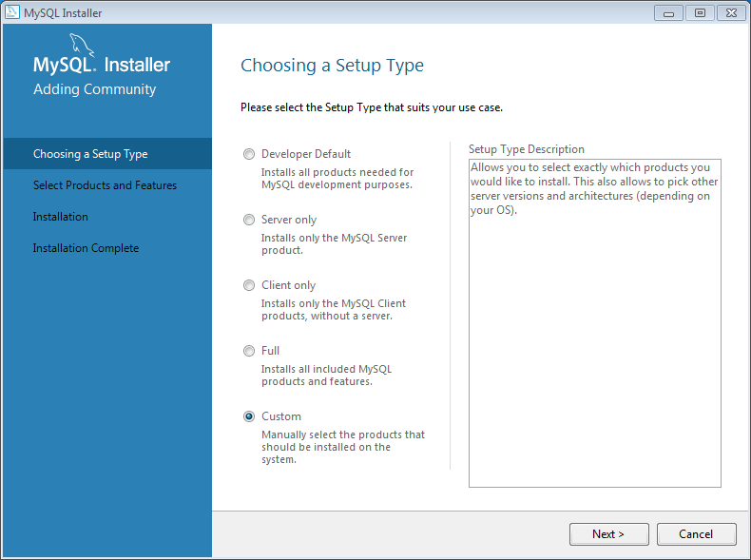
Task: Pick the Full setup type
Action: point(249,351)
